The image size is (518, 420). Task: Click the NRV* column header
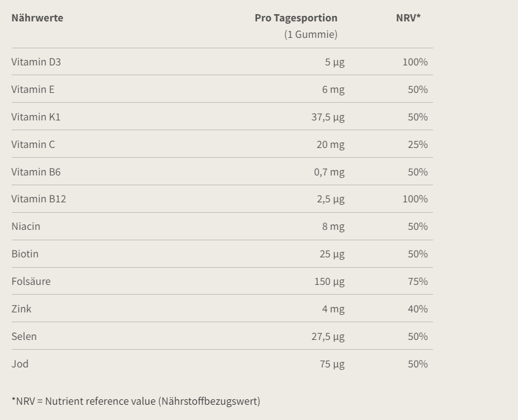coord(409,18)
